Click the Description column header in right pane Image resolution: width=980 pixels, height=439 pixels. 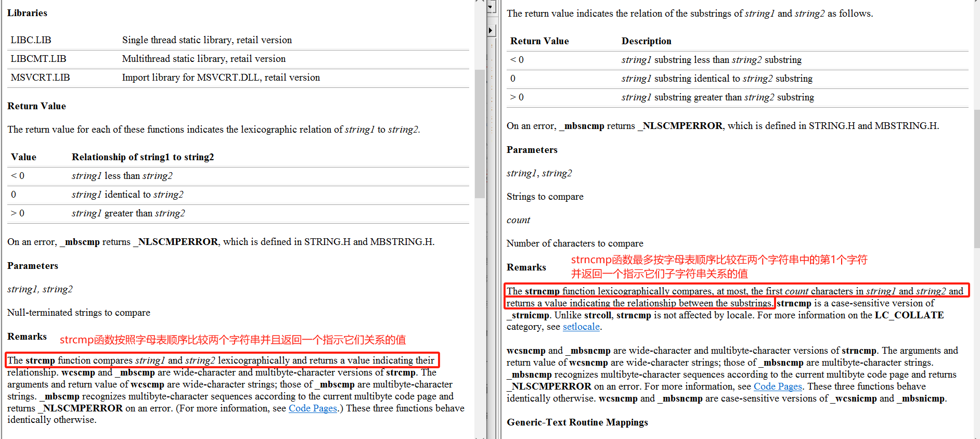coord(647,41)
